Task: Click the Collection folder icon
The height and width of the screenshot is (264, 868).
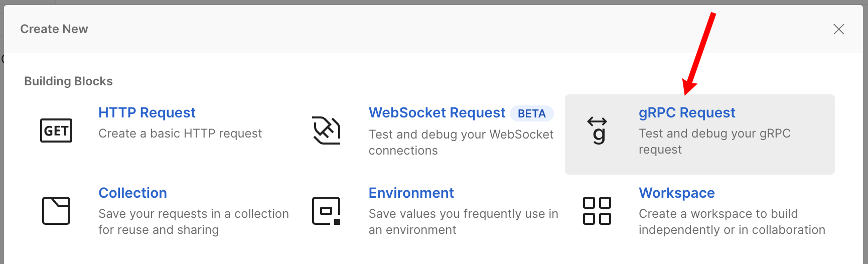Action: (x=56, y=211)
